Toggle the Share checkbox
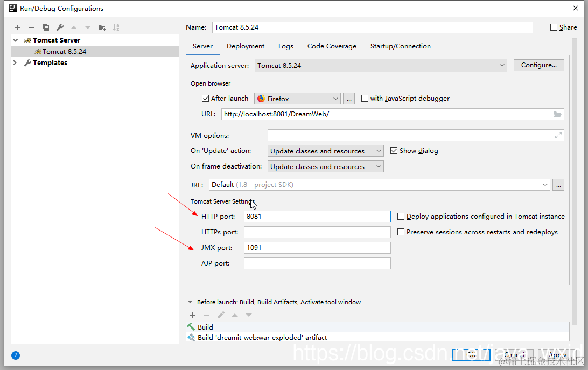 coord(554,27)
